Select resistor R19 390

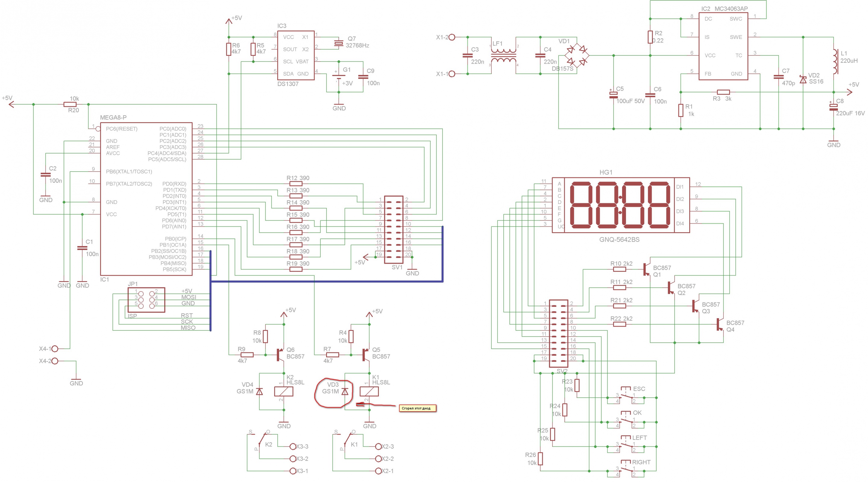[x=295, y=269]
